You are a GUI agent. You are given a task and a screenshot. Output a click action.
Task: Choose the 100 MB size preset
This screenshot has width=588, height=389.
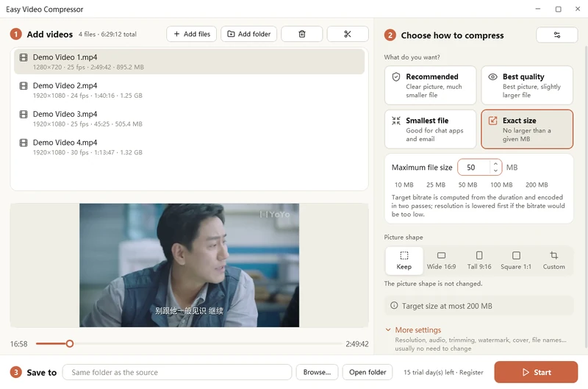click(501, 185)
